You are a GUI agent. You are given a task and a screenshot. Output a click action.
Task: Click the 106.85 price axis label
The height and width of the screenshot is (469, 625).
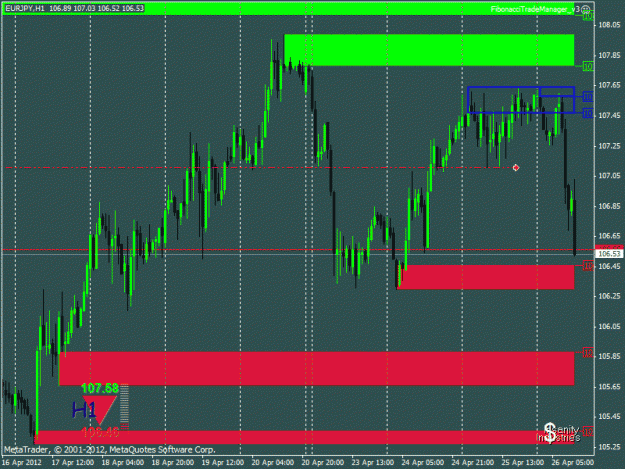(609, 206)
